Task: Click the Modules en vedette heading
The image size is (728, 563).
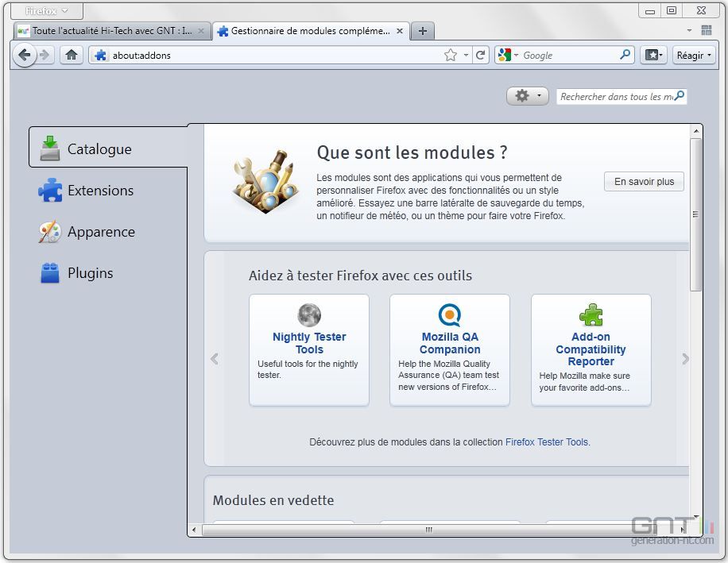Action: click(273, 500)
